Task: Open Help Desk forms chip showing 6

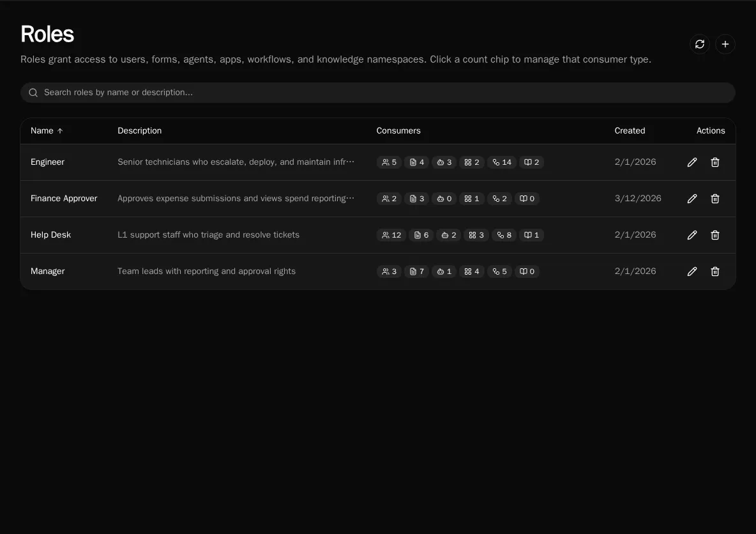Action: pos(421,235)
